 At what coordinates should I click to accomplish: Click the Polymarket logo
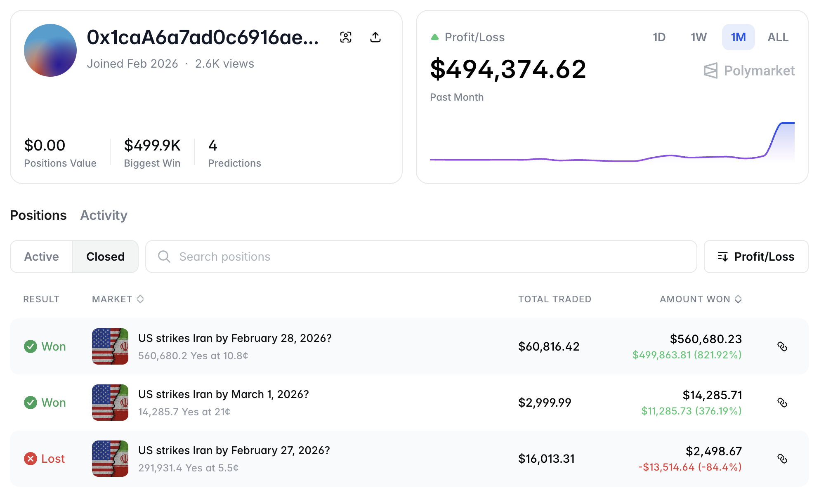pyautogui.click(x=749, y=71)
